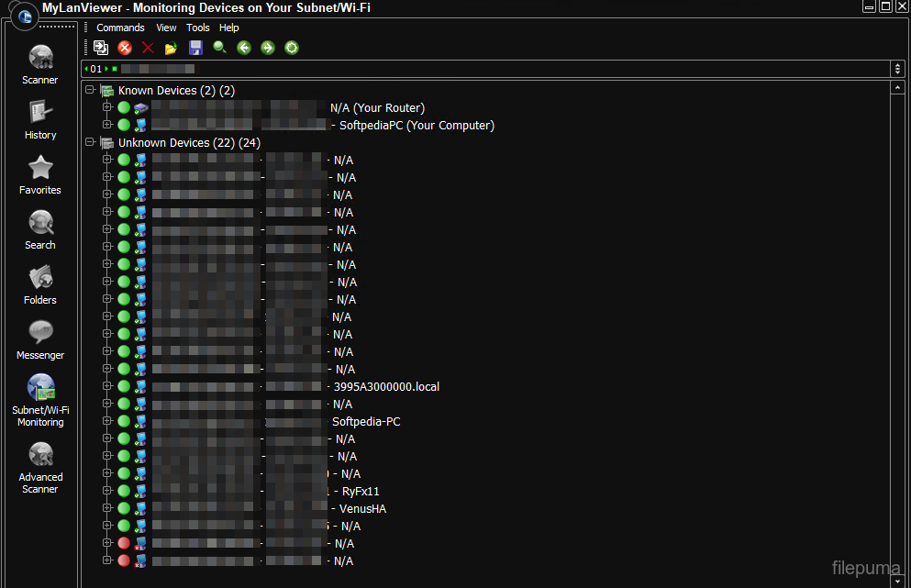911x588 pixels.
Task: Collapse the Unknown Devices group
Action: point(90,143)
